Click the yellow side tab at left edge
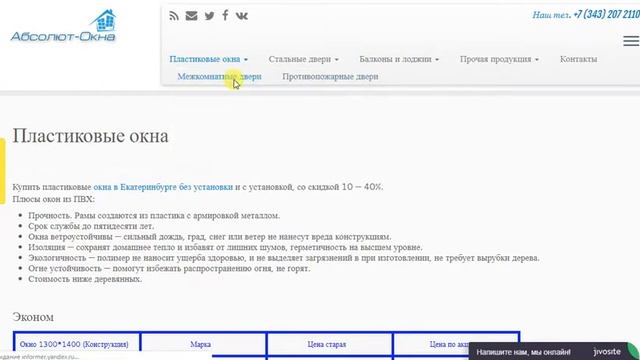Image resolution: width=640 pixels, height=360 pixels. coord(2,171)
